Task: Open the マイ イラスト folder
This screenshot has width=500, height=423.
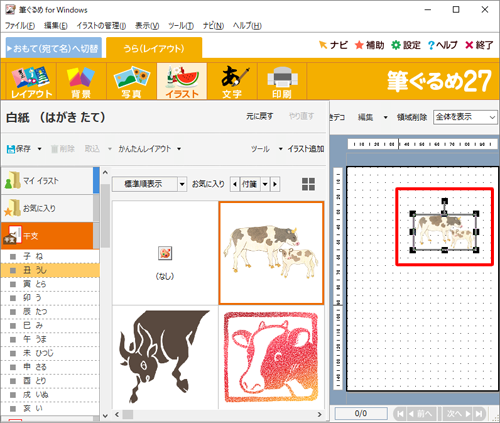Action: (47, 181)
